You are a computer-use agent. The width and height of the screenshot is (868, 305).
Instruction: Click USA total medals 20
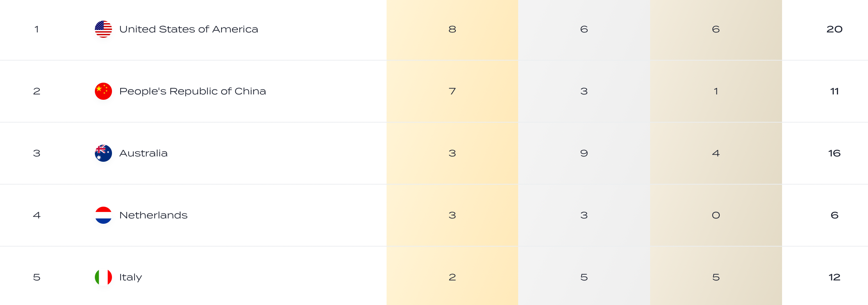tap(834, 29)
